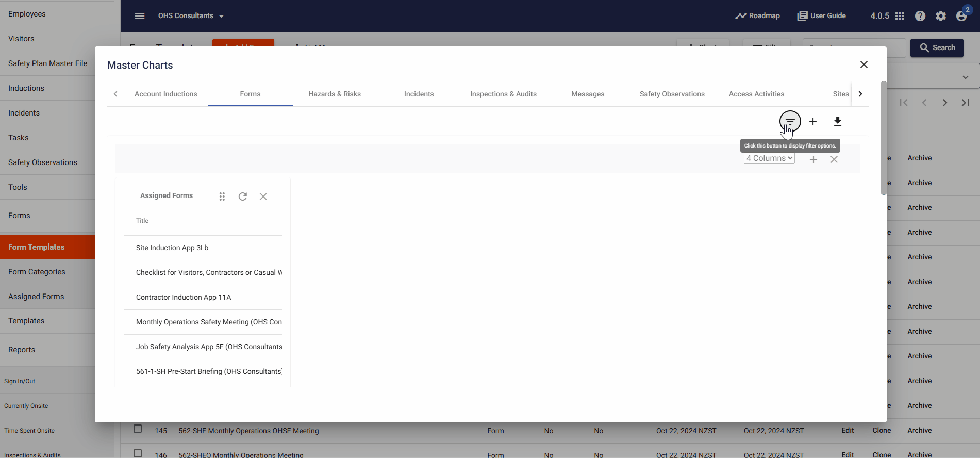This screenshot has width=980, height=458.
Task: Download charts with the download icon
Action: (x=838, y=122)
